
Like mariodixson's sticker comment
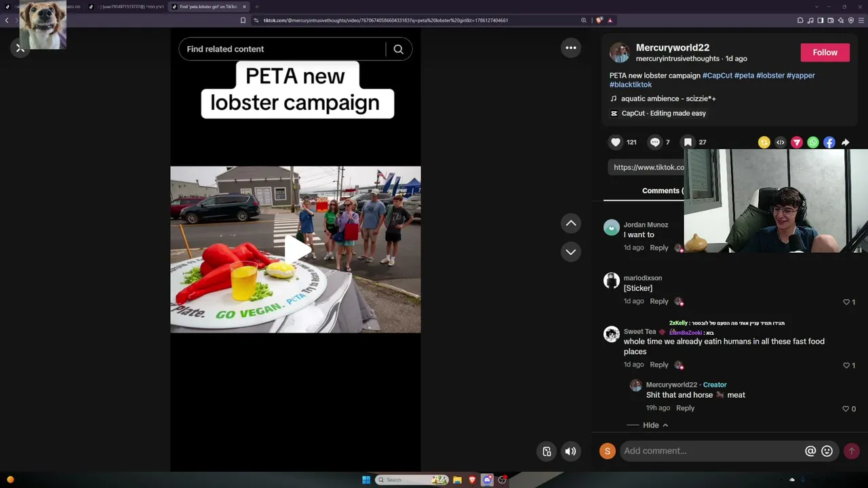tap(846, 302)
